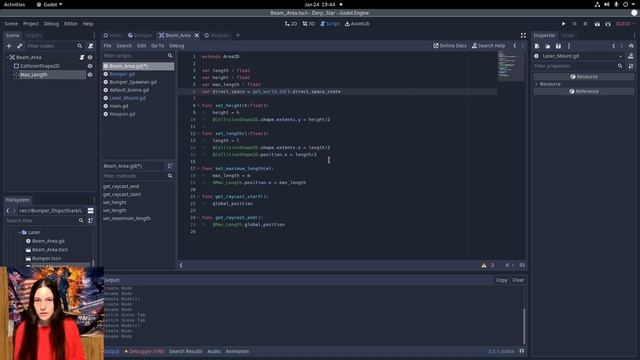Image resolution: width=640 pixels, height=360 pixels.
Task: Open script editor Go To menu
Action: 158,46
